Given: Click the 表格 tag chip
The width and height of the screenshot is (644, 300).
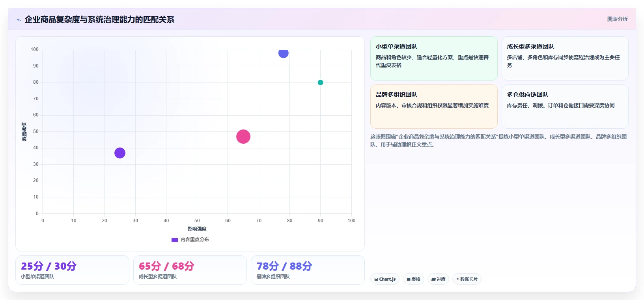Looking at the screenshot, I should (x=413, y=279).
